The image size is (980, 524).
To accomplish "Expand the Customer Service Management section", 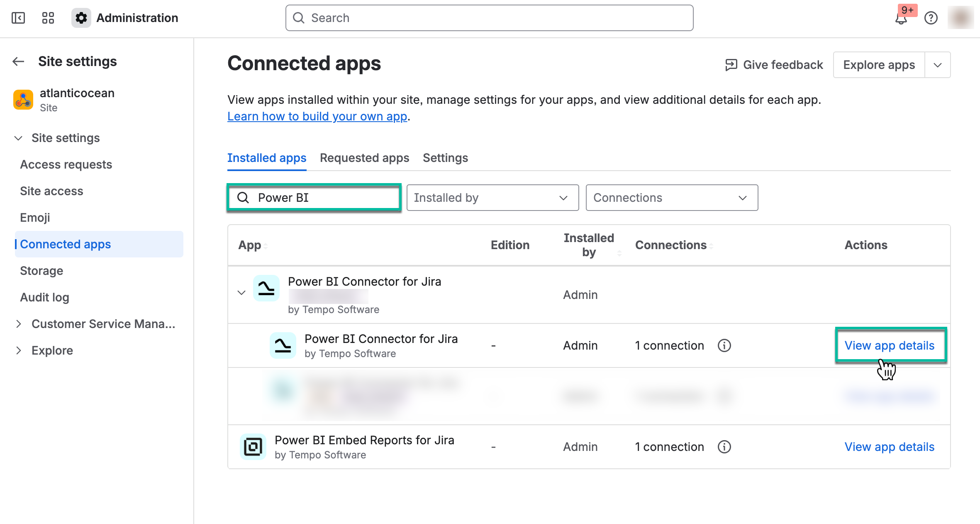I will tap(19, 324).
